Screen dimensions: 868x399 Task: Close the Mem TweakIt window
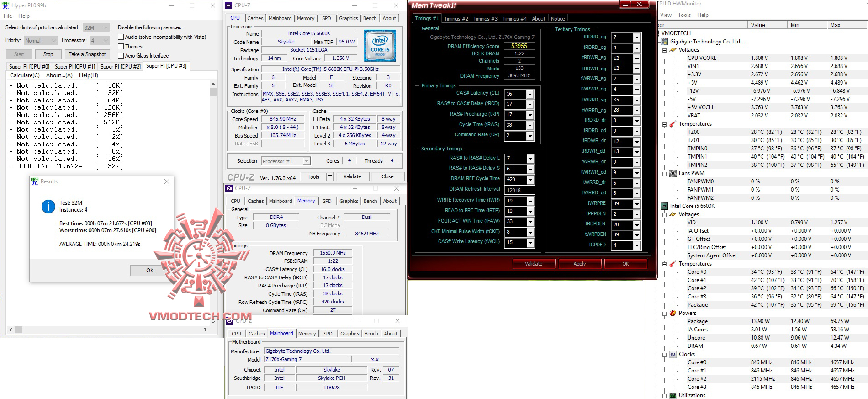coord(639,5)
